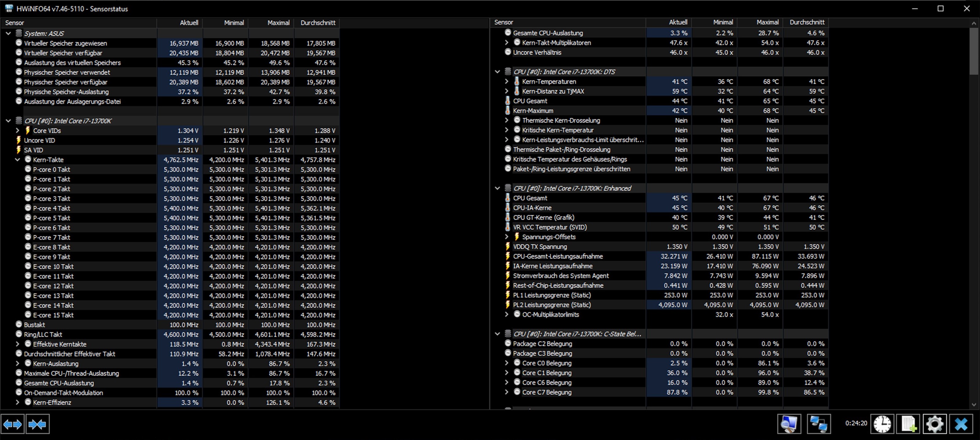980x440 pixels.
Task: Click the chip icon beside System: ASUS
Action: pos(19,33)
